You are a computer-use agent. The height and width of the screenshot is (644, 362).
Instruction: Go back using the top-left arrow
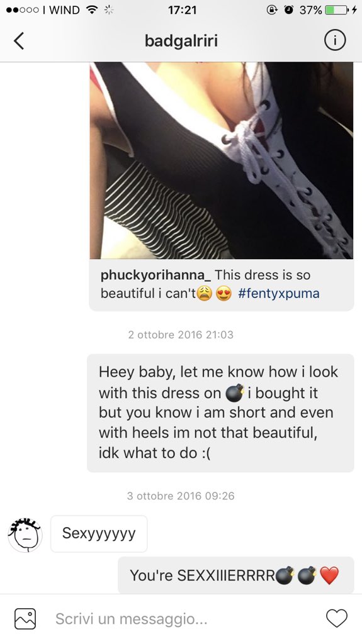19,41
